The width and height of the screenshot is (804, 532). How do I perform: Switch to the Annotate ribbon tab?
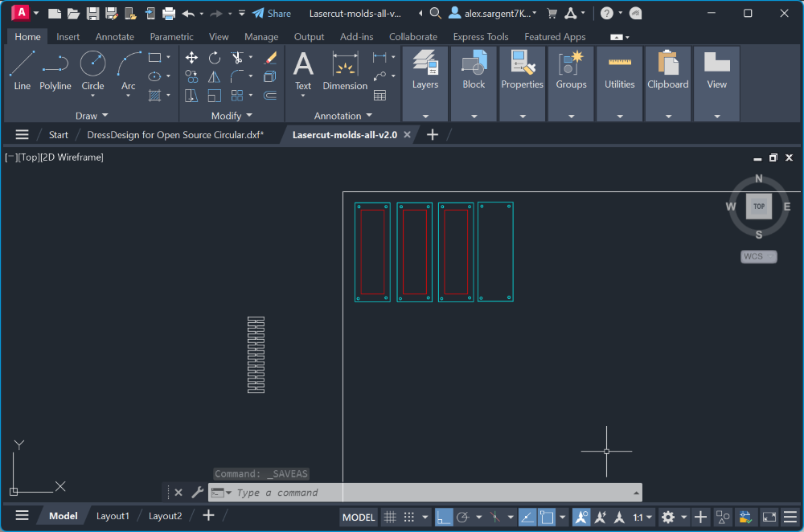point(114,37)
